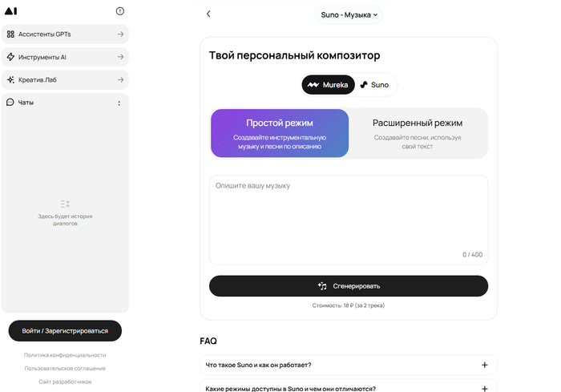561x392 pixels.
Task: Click the Креатив.Лаб sparkle icon
Action: [x=10, y=80]
